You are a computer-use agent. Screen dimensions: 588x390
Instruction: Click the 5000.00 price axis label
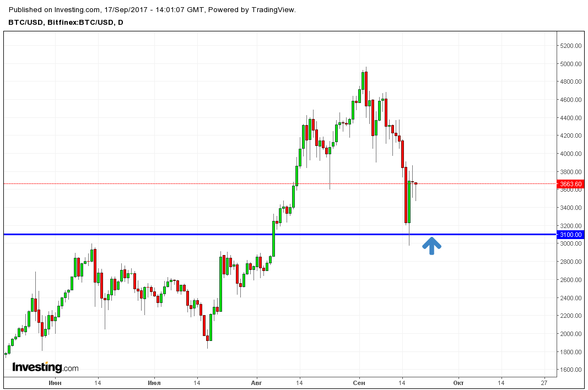coord(571,64)
